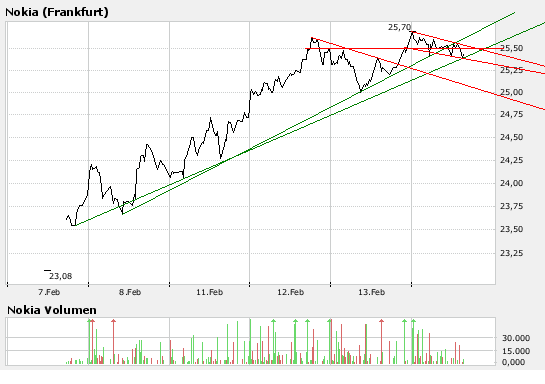Click the 15.000 volume axis label
The image size is (545, 384).
(516, 351)
